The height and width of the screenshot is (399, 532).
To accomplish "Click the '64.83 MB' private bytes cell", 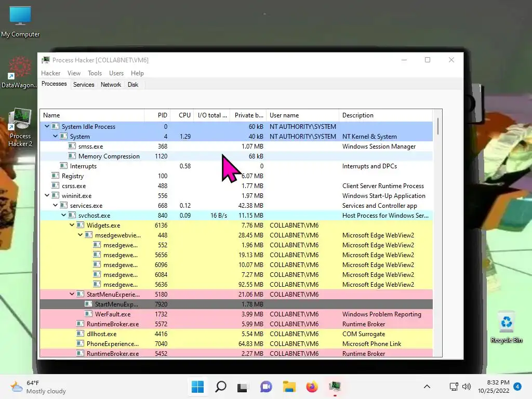I will tap(251, 344).
